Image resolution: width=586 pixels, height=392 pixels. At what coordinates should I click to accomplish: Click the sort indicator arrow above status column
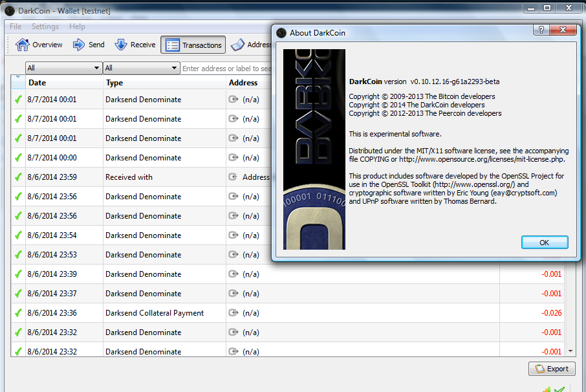[x=18, y=77]
